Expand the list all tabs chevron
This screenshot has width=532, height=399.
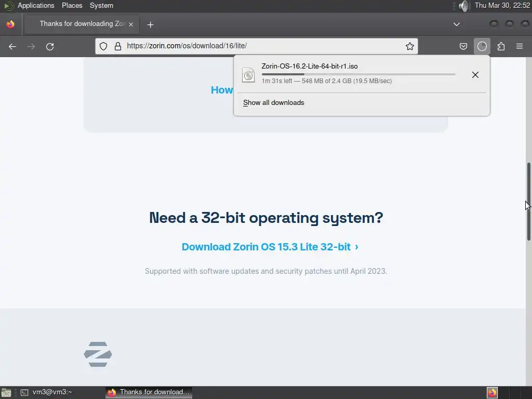click(457, 24)
